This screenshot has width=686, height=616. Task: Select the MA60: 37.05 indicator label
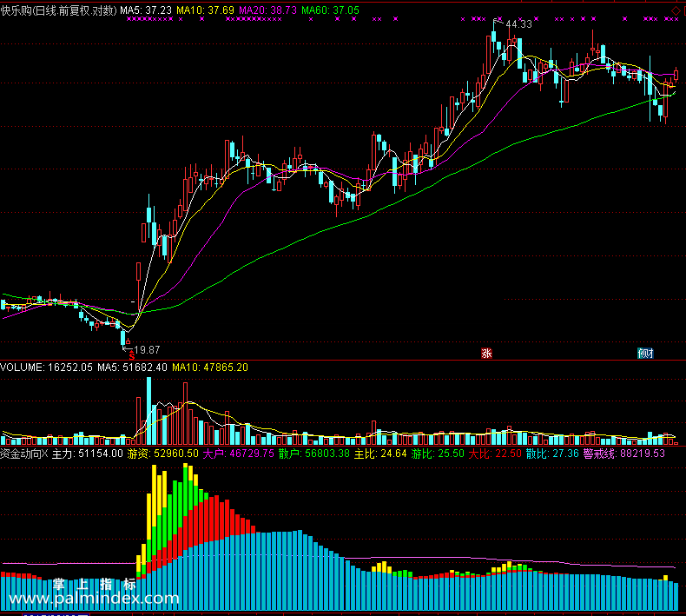330,10
